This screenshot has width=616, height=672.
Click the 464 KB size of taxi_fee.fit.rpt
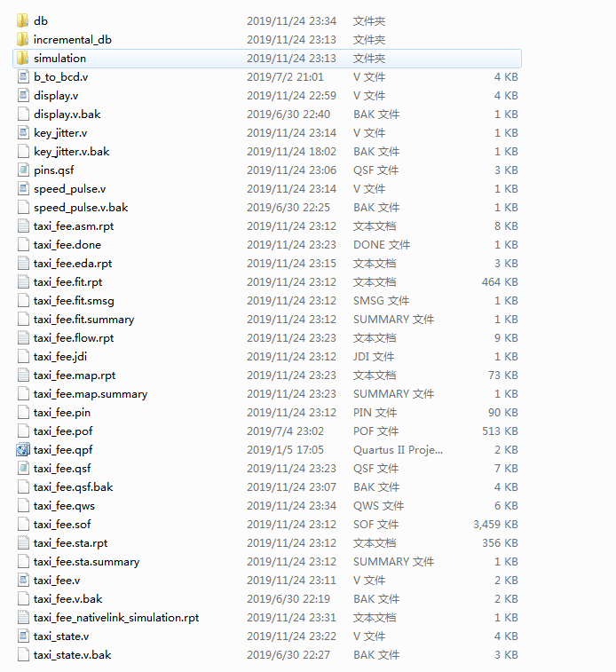pyautogui.click(x=500, y=281)
